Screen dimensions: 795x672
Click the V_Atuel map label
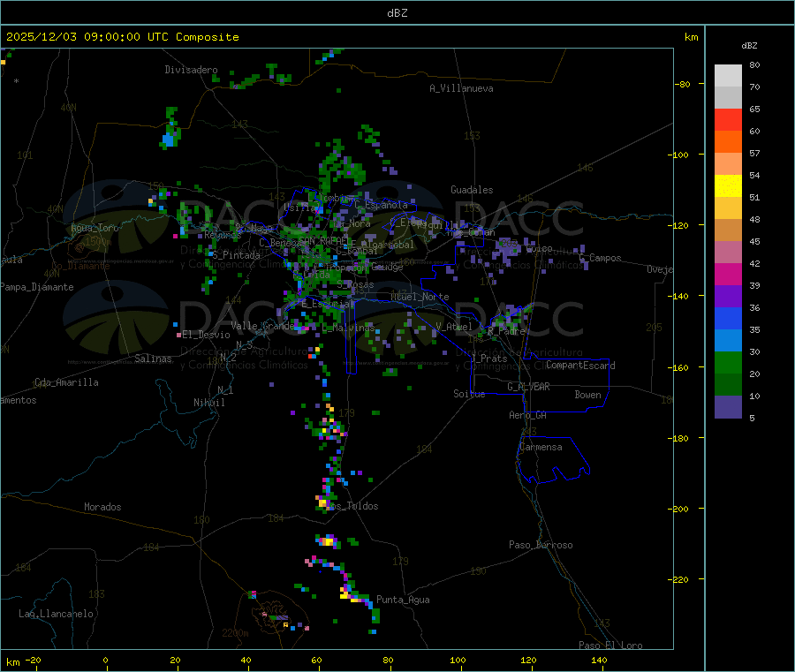tap(454, 327)
